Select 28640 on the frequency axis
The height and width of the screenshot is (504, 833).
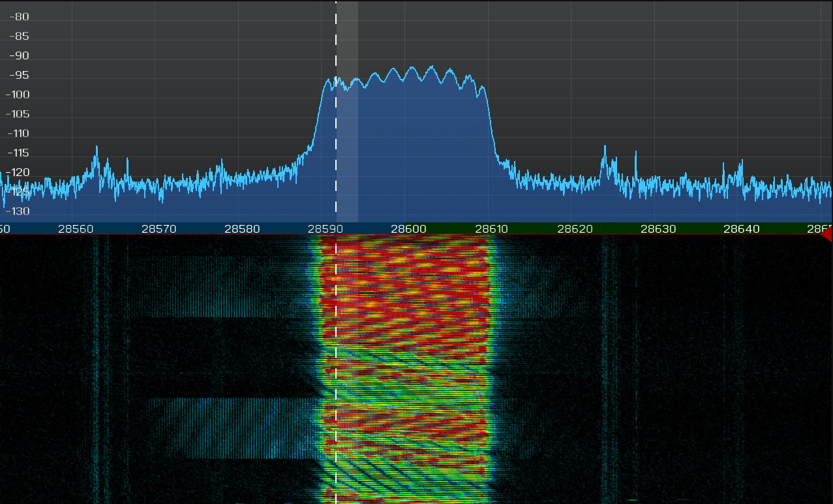click(x=742, y=229)
